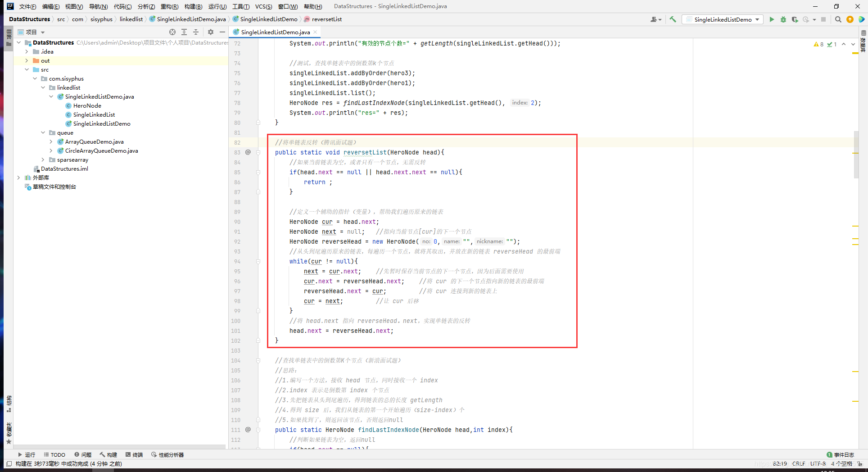This screenshot has width=868, height=472.
Task: Expand the out folder
Action: click(x=27, y=60)
